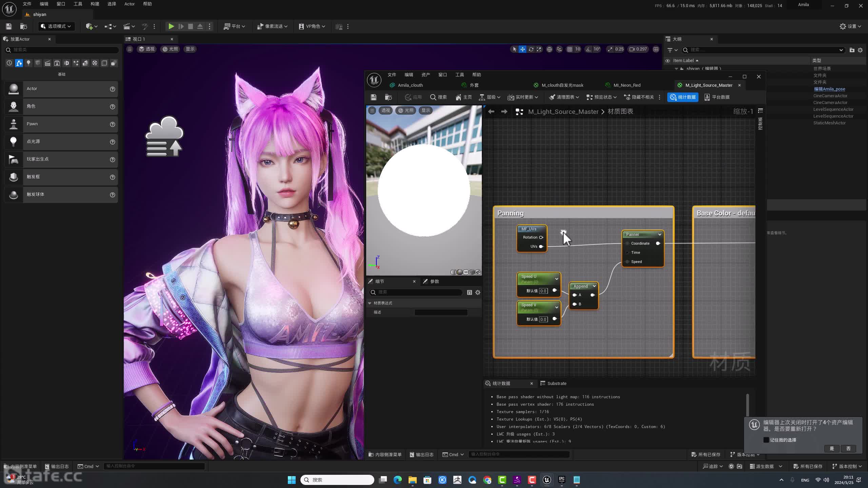
Task: Tick 记住我的选择 checkbox
Action: pos(766,440)
